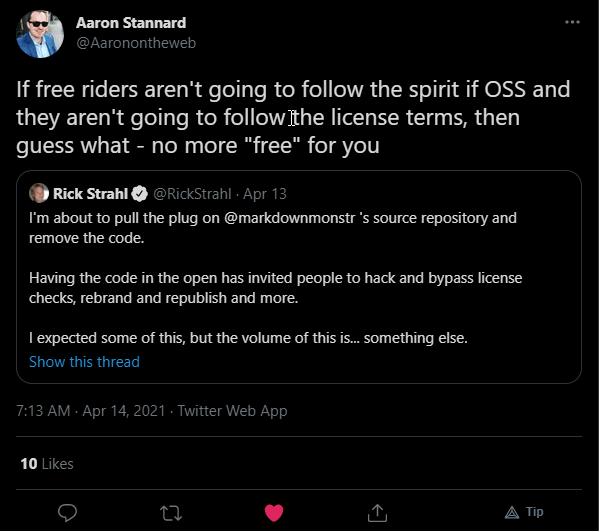Click the Apr 13 quoted tweet date
This screenshot has height=531, width=599.
[x=265, y=194]
